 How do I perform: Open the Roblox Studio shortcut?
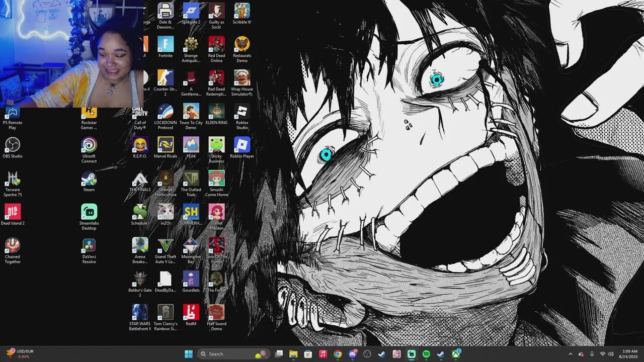click(x=242, y=117)
